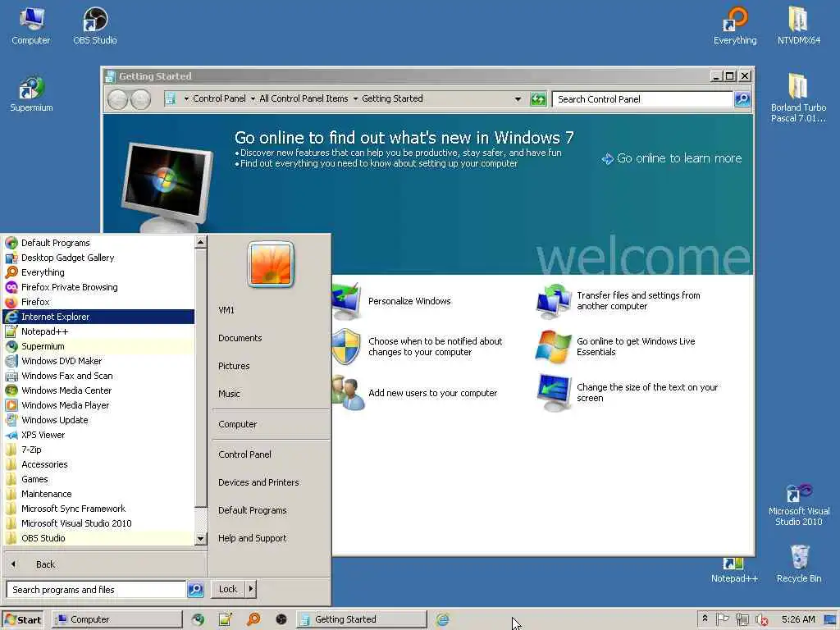Image resolution: width=840 pixels, height=630 pixels.
Task: Click the forward arrow in Getting Started
Action: 141,99
